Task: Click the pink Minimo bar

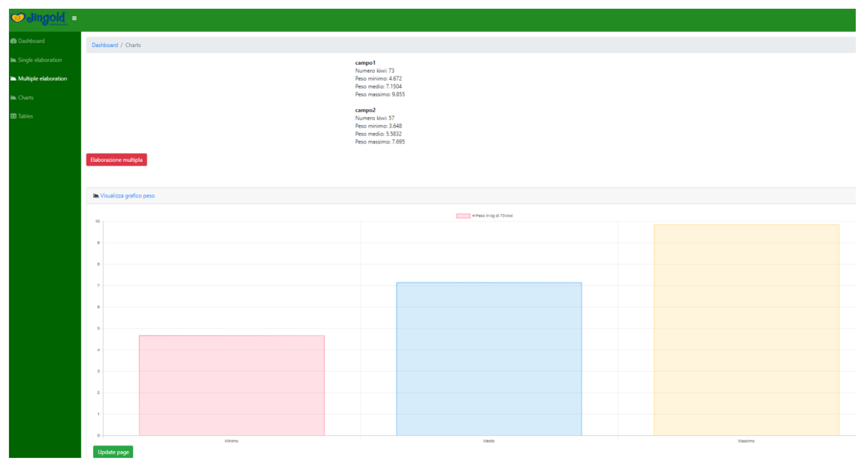Action: [x=232, y=385]
